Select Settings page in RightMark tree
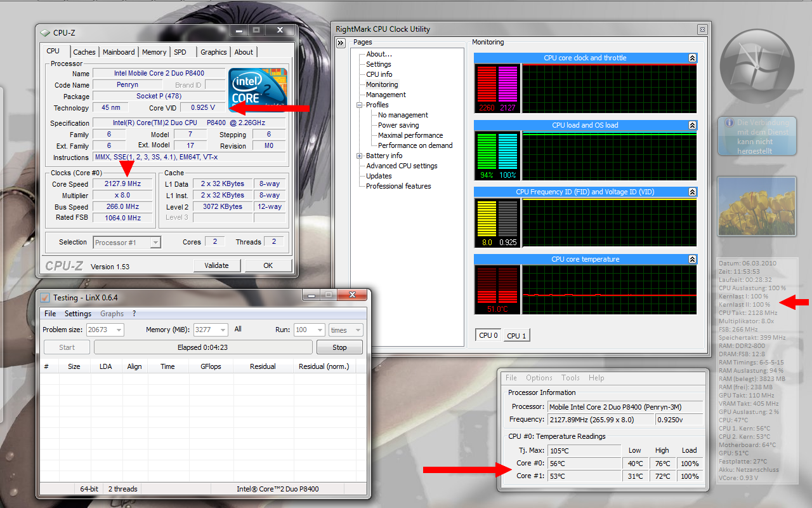This screenshot has height=508, width=812. pyautogui.click(x=378, y=64)
